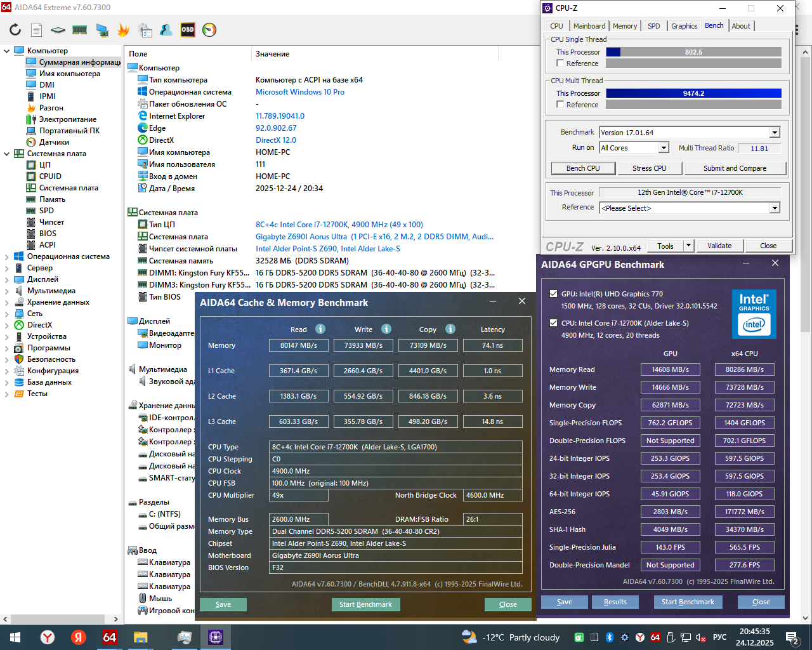
Task: Click the weather widget on taskbar
Action: tap(511, 637)
